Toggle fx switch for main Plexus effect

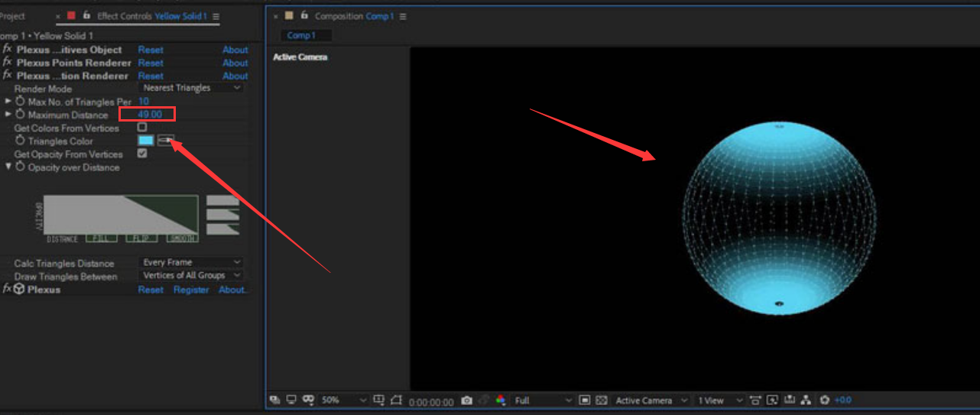pyautogui.click(x=6, y=290)
